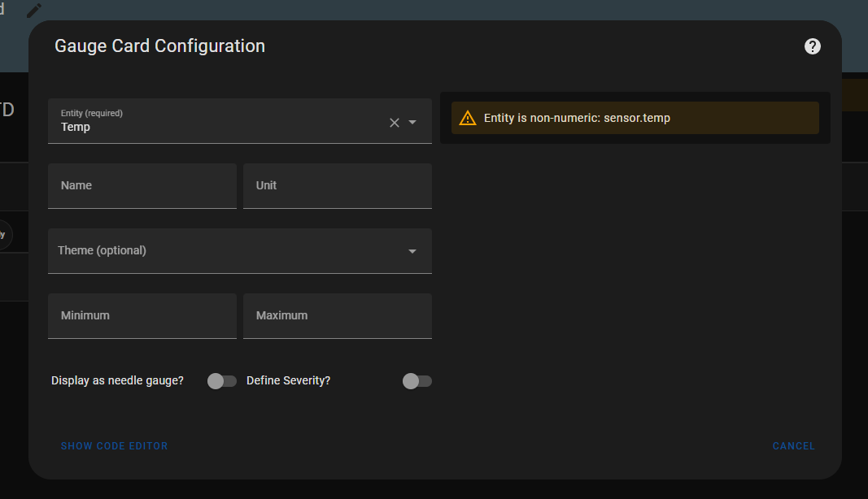Clear the Temp entity with the X icon

point(395,123)
